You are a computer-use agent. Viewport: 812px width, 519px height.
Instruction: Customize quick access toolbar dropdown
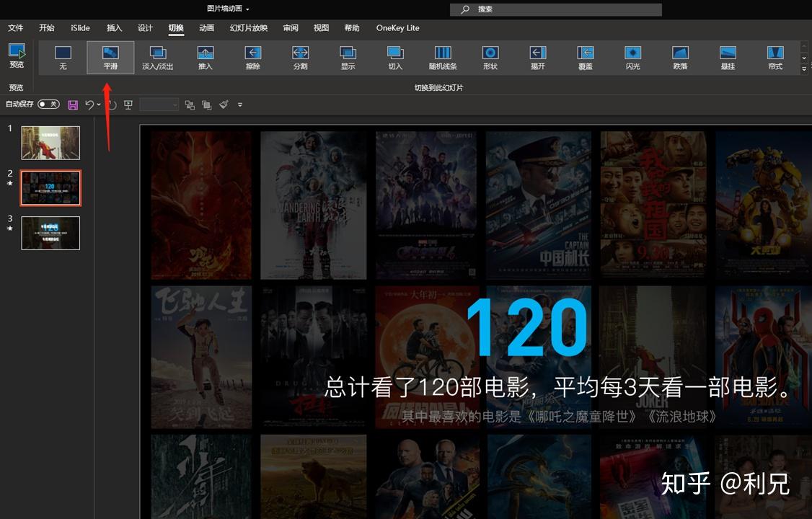239,105
